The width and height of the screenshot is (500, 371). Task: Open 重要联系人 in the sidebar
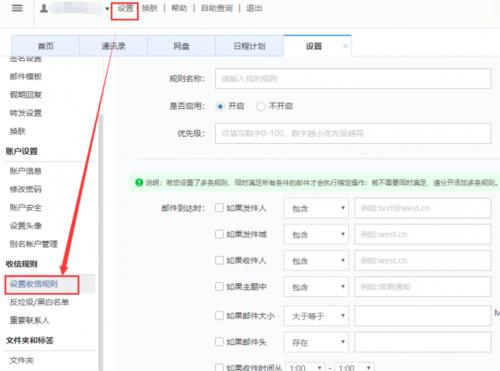(x=30, y=320)
